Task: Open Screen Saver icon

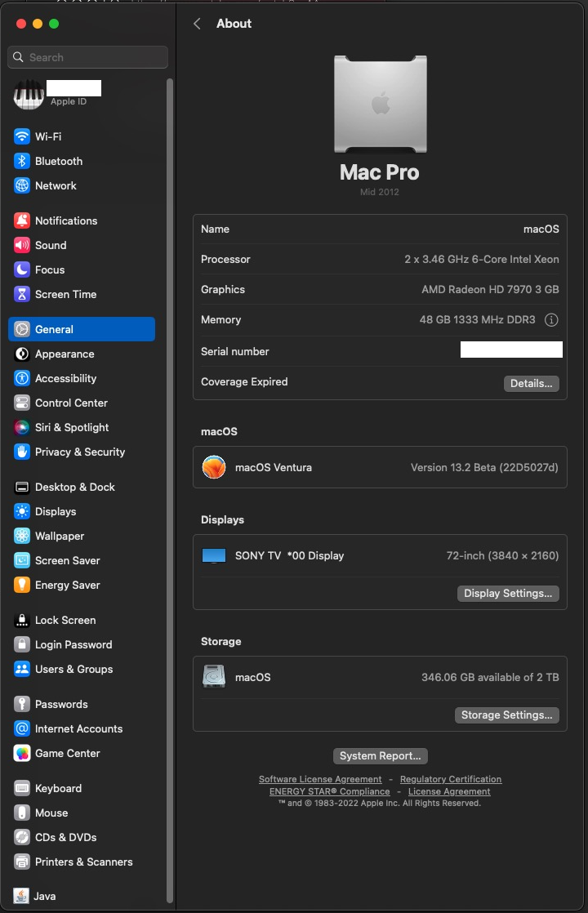Action: coord(21,560)
